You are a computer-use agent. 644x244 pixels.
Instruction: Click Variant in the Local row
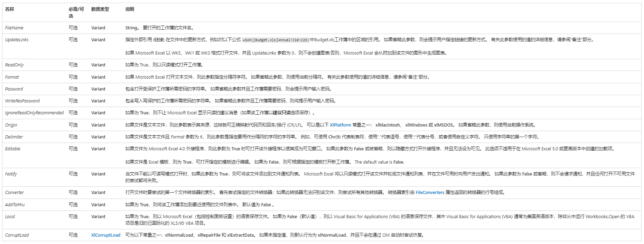coord(98,217)
